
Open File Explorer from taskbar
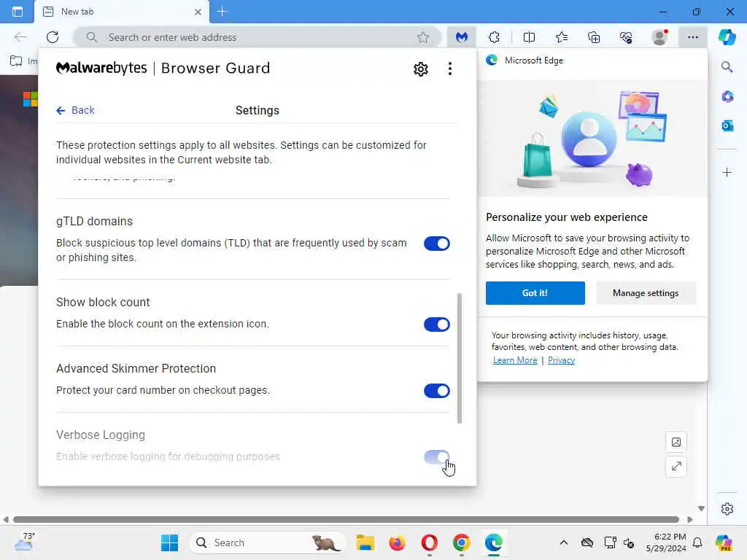[365, 542]
